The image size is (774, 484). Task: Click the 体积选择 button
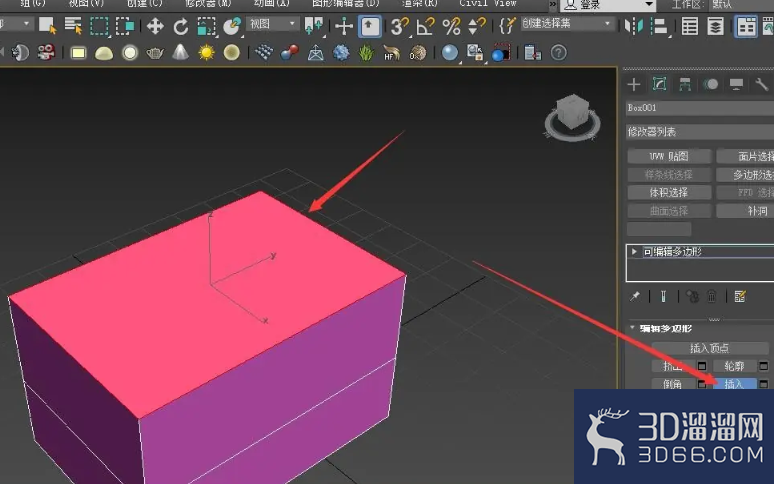point(669,192)
